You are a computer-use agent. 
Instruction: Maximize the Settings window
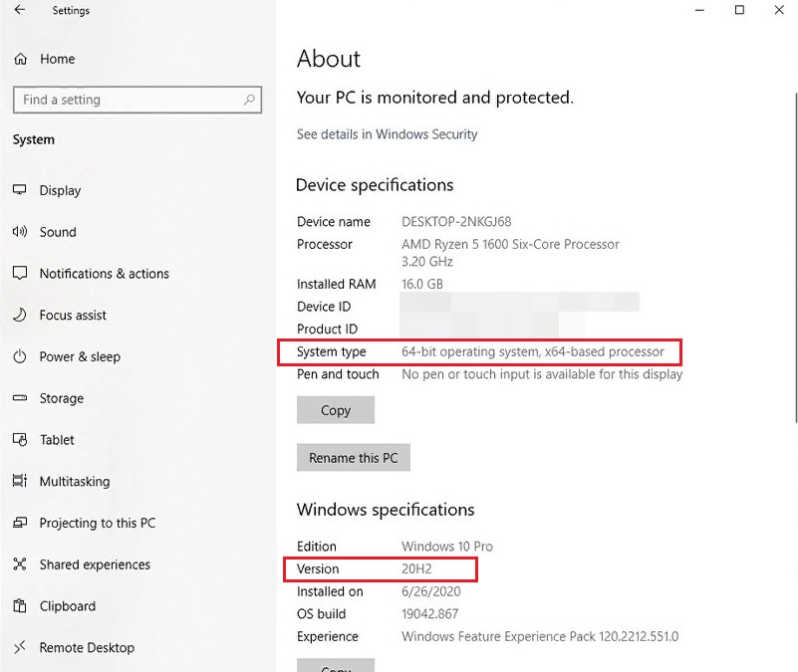tap(739, 10)
